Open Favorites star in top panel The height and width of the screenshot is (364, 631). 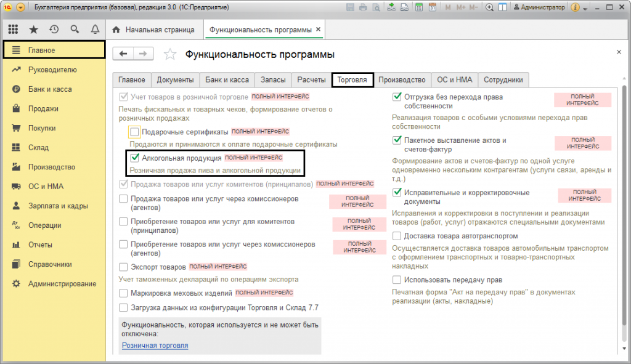point(34,30)
